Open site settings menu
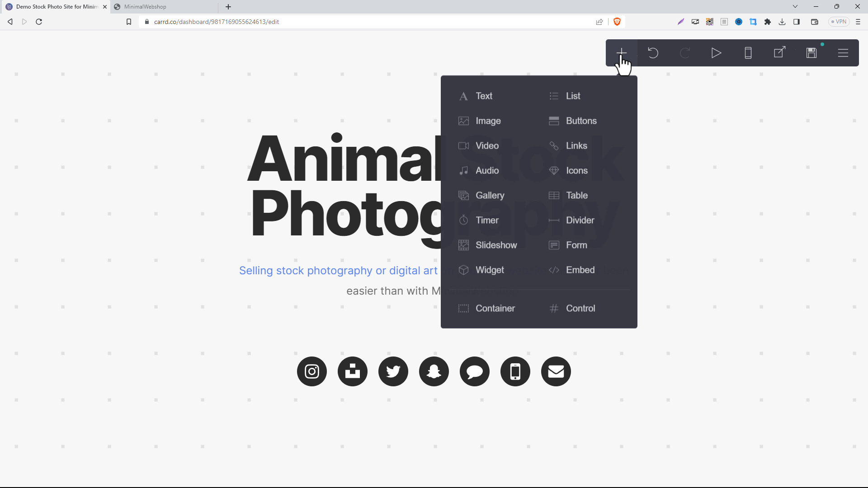The height and width of the screenshot is (488, 868). (846, 53)
